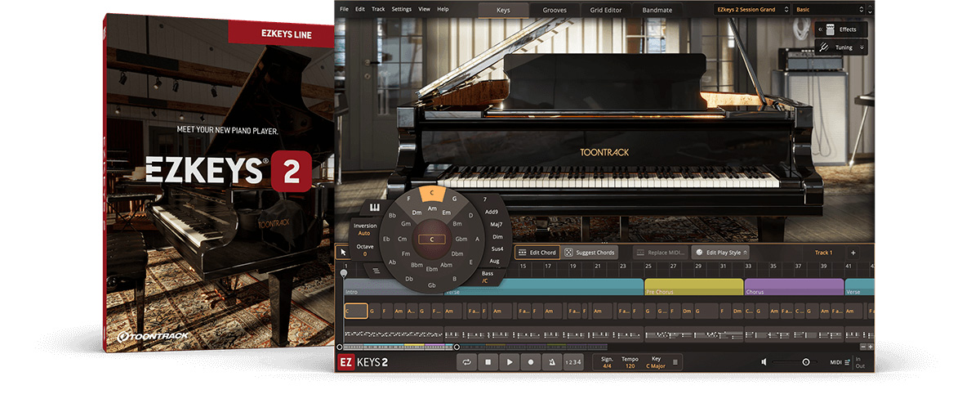980x399 pixels.
Task: Open the Edit menu
Action: pyautogui.click(x=360, y=9)
